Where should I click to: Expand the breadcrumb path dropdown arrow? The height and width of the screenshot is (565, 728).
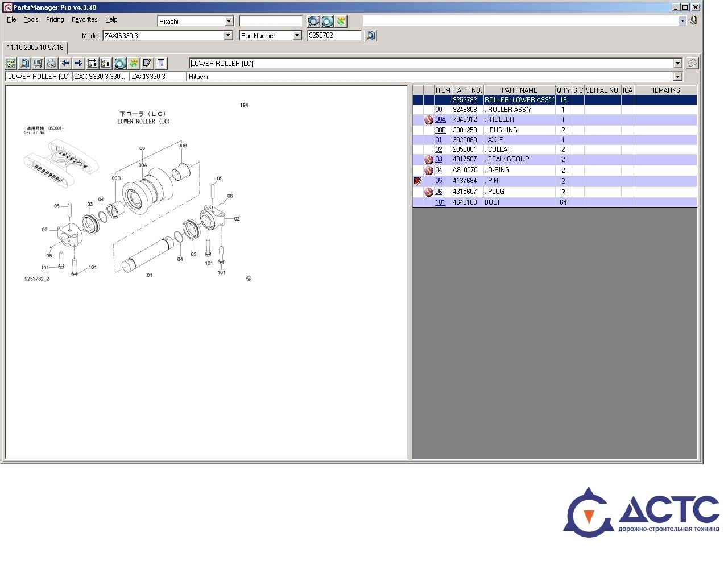677,77
